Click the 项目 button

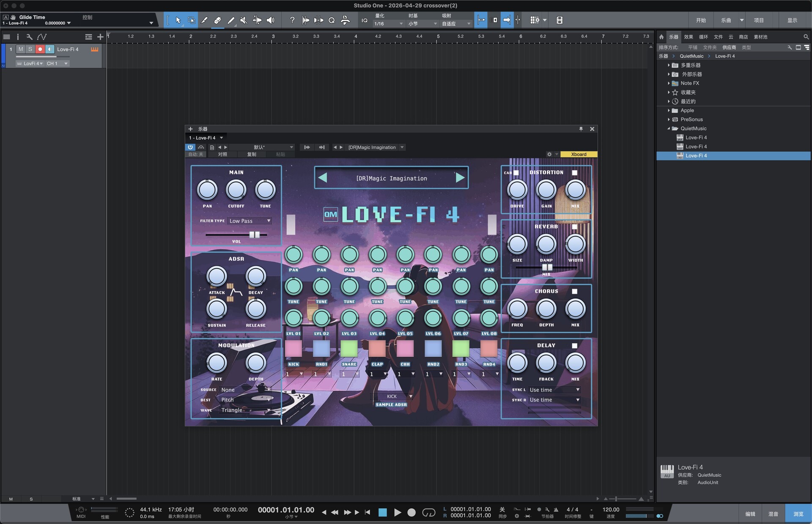(x=759, y=20)
